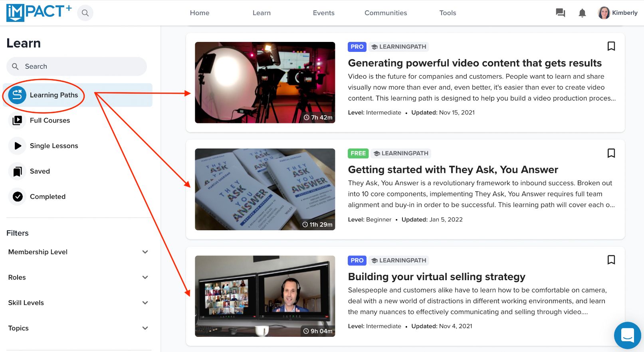Select the Single Lessons play icon
The width and height of the screenshot is (644, 352).
[x=17, y=146]
